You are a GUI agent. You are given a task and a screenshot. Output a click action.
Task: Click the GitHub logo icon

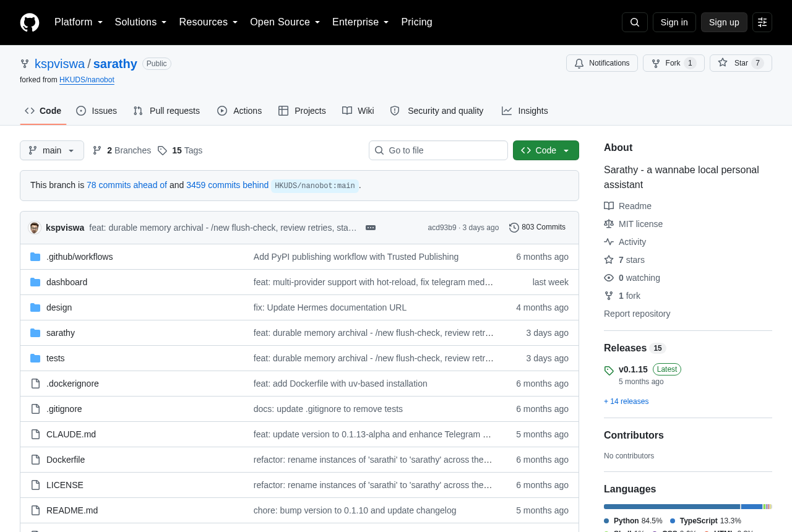(30, 22)
